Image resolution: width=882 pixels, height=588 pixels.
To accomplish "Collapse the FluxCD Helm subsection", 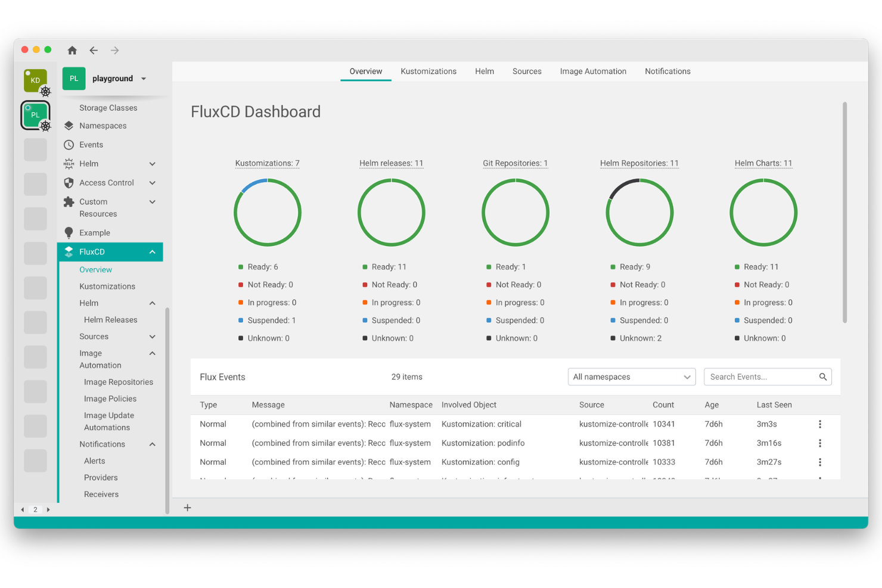I will [x=153, y=303].
